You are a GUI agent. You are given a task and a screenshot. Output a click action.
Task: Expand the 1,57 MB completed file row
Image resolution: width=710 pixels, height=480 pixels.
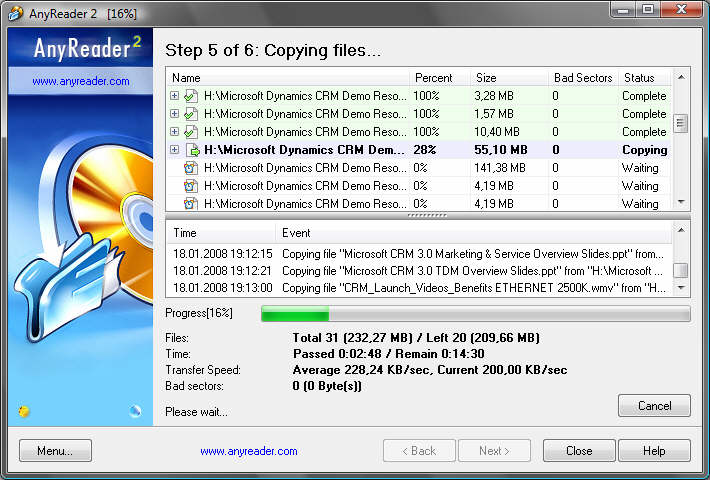[174, 114]
